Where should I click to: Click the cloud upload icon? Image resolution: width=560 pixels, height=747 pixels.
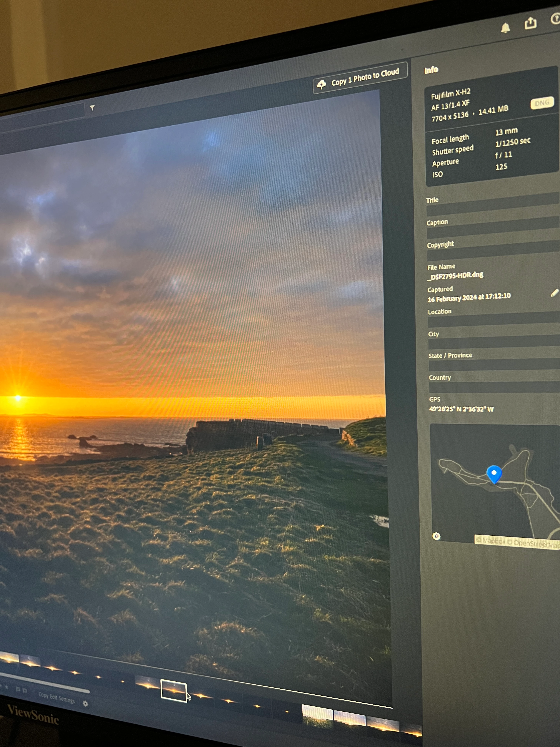pyautogui.click(x=322, y=84)
